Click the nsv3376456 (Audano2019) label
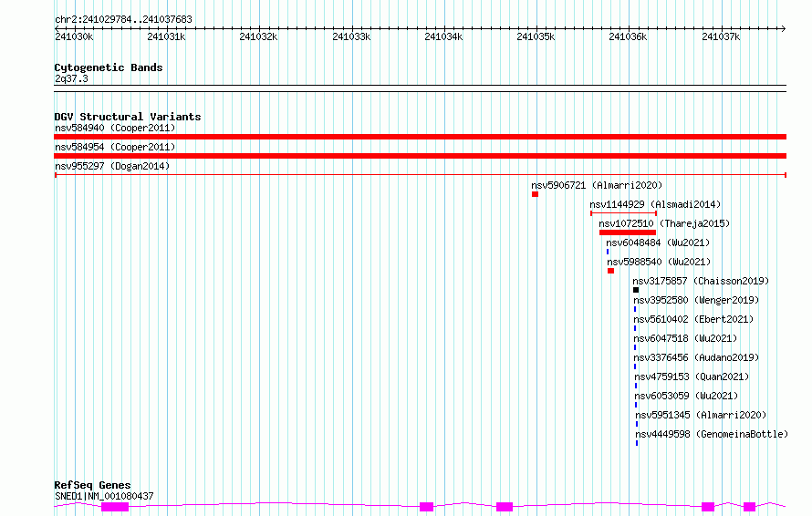Screen dimensions: 812x516 tap(696, 357)
